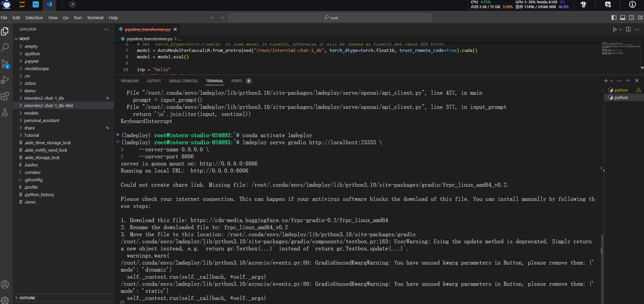The image size is (644, 304).
Task: Open the .gitconfig file
Action: [x=63, y=180]
